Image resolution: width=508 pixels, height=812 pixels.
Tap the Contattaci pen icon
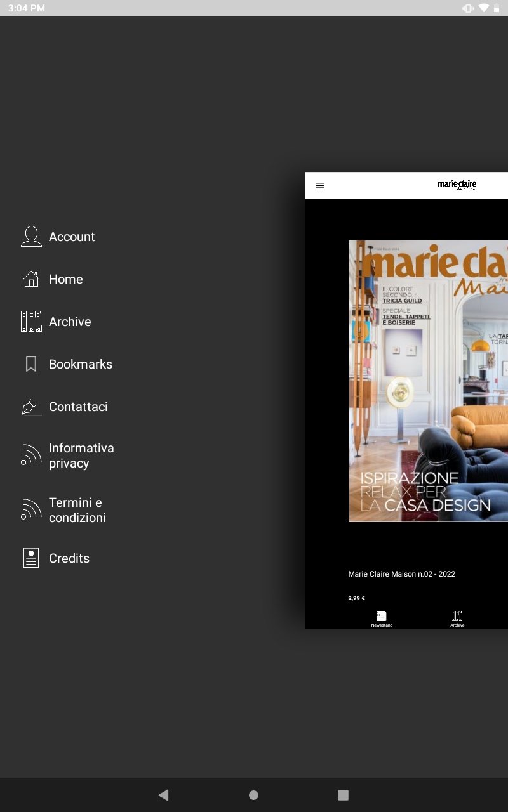31,407
